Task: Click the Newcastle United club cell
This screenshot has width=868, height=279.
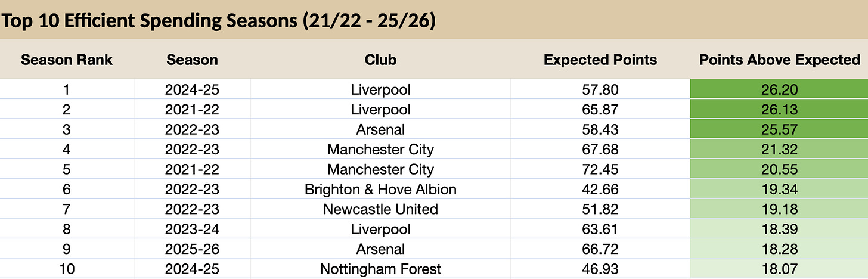Action: pos(380,209)
